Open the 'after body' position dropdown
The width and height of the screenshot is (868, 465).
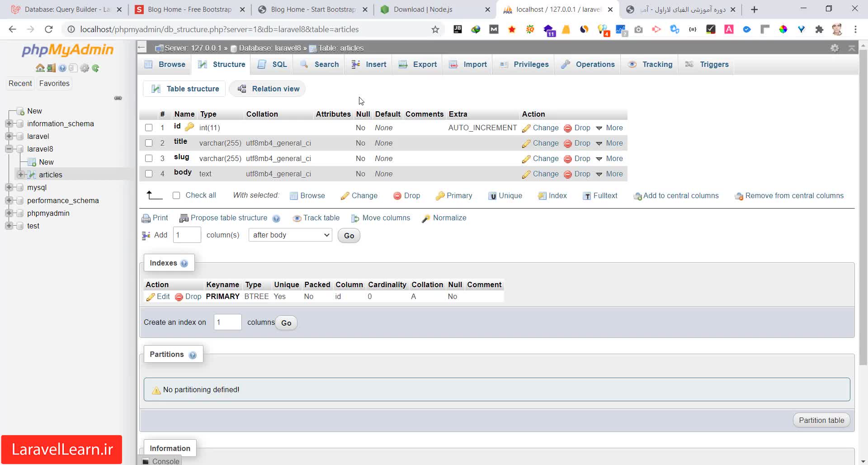pos(290,235)
